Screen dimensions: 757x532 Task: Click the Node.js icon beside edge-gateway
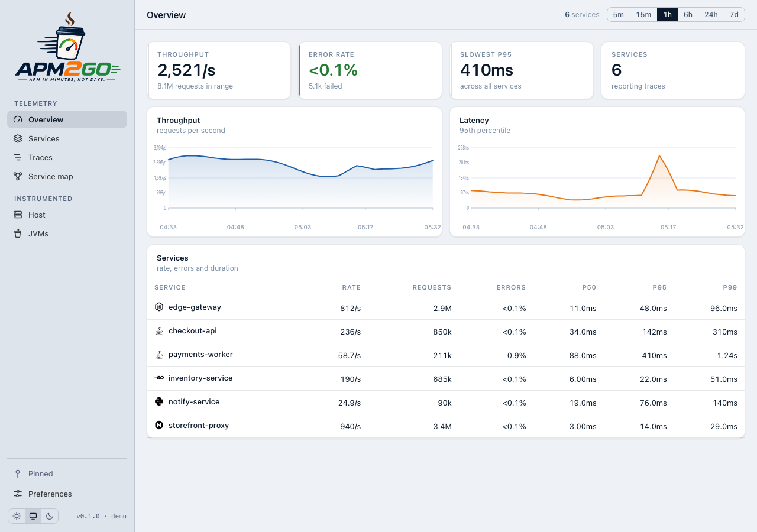pyautogui.click(x=159, y=307)
